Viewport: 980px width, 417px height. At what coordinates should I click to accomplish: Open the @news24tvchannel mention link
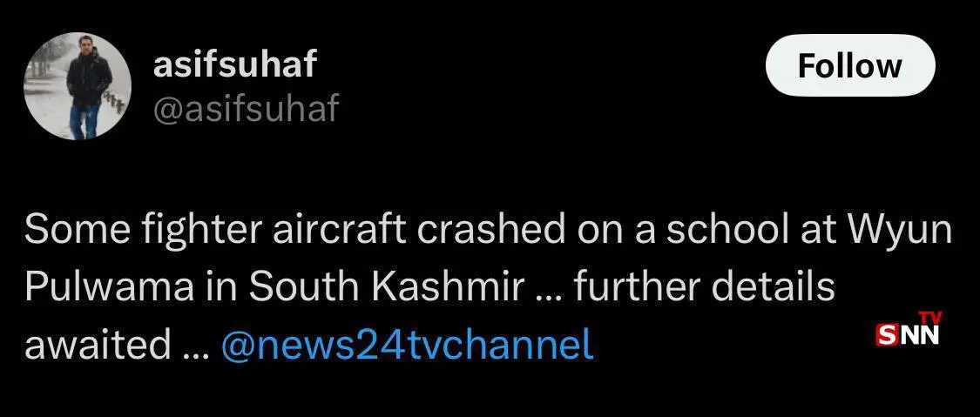click(x=408, y=345)
